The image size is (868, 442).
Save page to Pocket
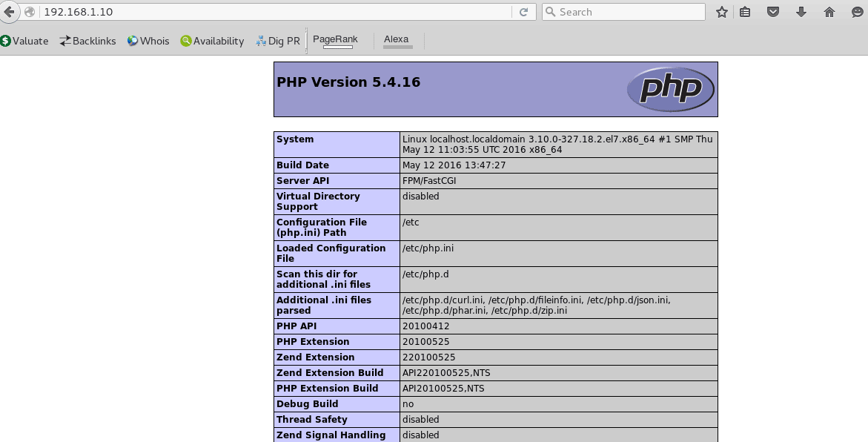point(772,11)
